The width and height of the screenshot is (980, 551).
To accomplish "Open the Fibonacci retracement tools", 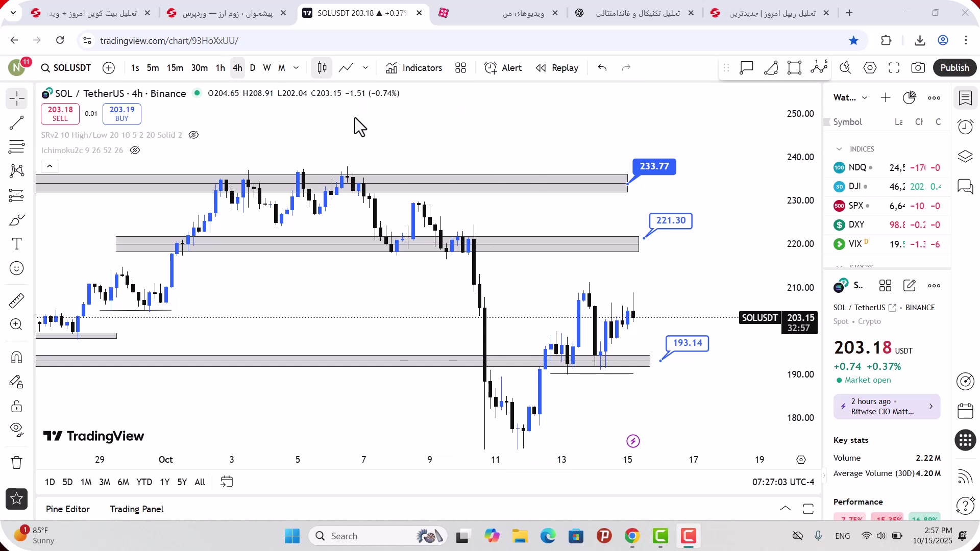I will point(16,147).
